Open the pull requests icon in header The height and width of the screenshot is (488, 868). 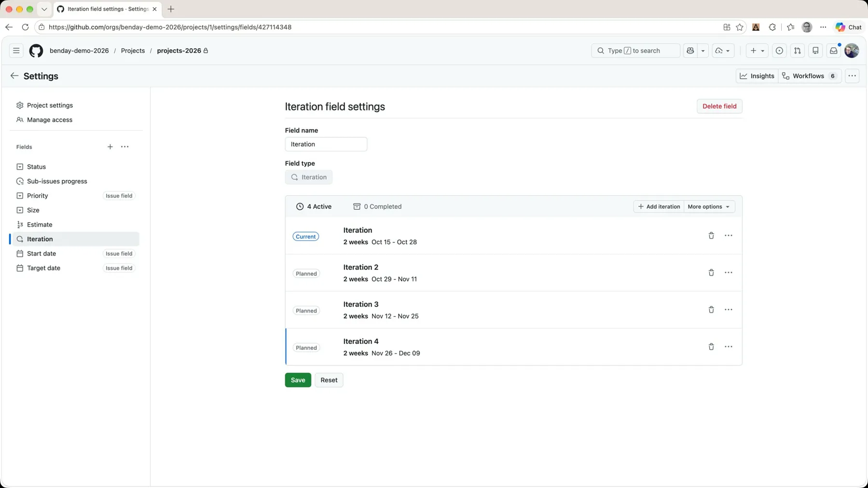798,51
